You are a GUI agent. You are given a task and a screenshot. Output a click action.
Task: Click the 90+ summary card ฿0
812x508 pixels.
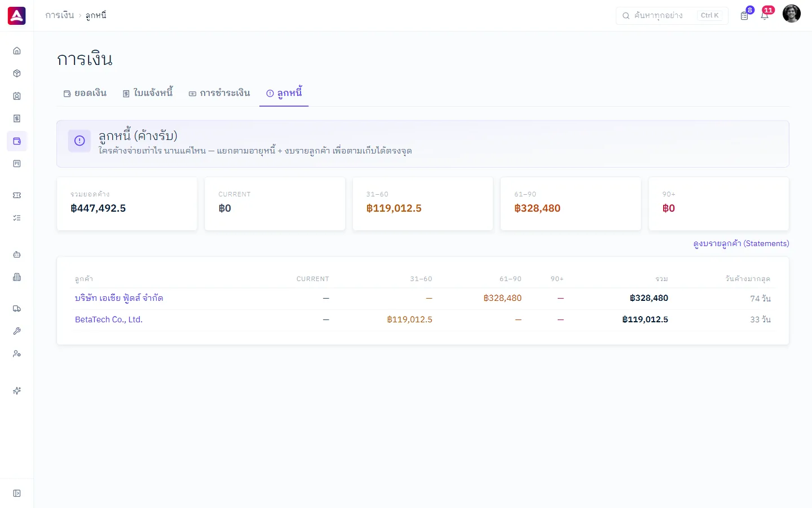pyautogui.click(x=719, y=204)
